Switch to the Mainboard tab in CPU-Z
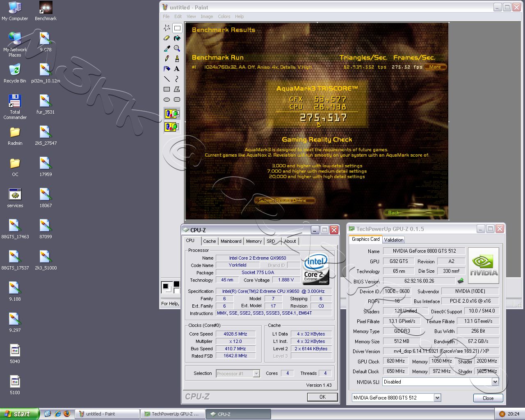 [231, 241]
